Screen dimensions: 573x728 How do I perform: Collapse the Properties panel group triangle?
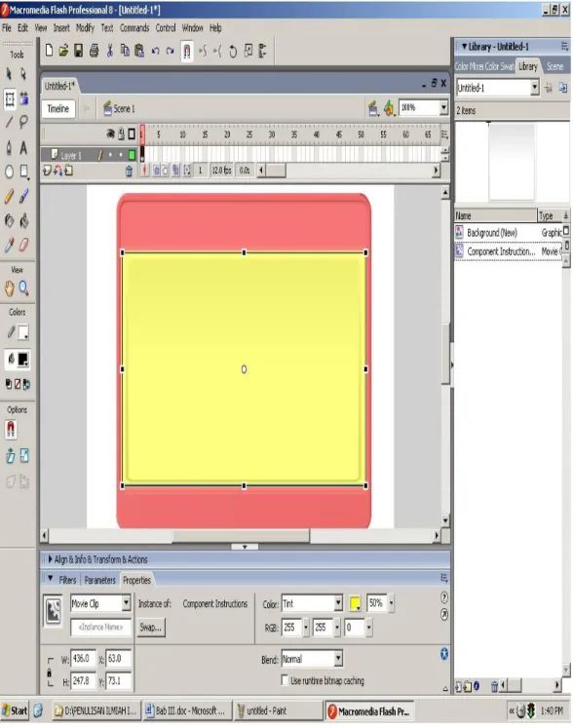point(50,579)
